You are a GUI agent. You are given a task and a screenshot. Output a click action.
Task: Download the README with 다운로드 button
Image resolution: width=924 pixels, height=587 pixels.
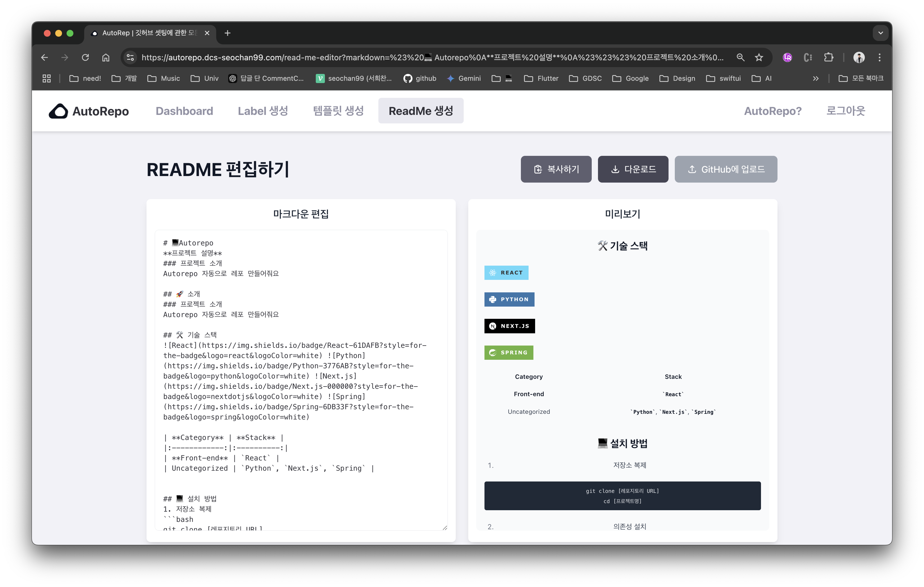point(633,169)
